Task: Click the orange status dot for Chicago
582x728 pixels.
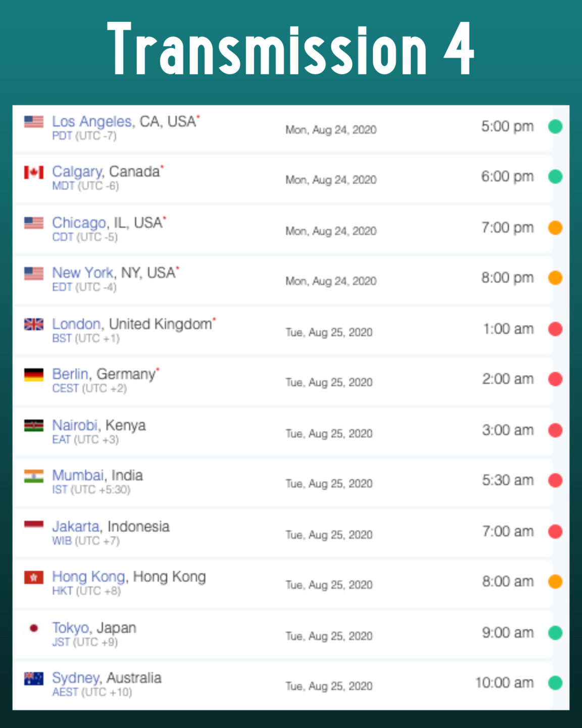Action: click(x=555, y=227)
